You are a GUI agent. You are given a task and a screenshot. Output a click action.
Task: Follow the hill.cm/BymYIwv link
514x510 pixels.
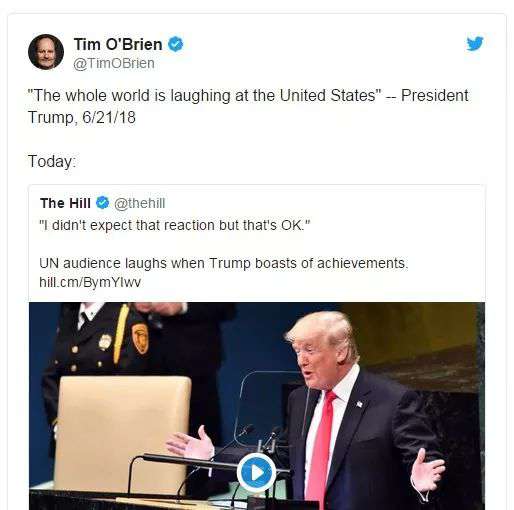tap(90, 282)
